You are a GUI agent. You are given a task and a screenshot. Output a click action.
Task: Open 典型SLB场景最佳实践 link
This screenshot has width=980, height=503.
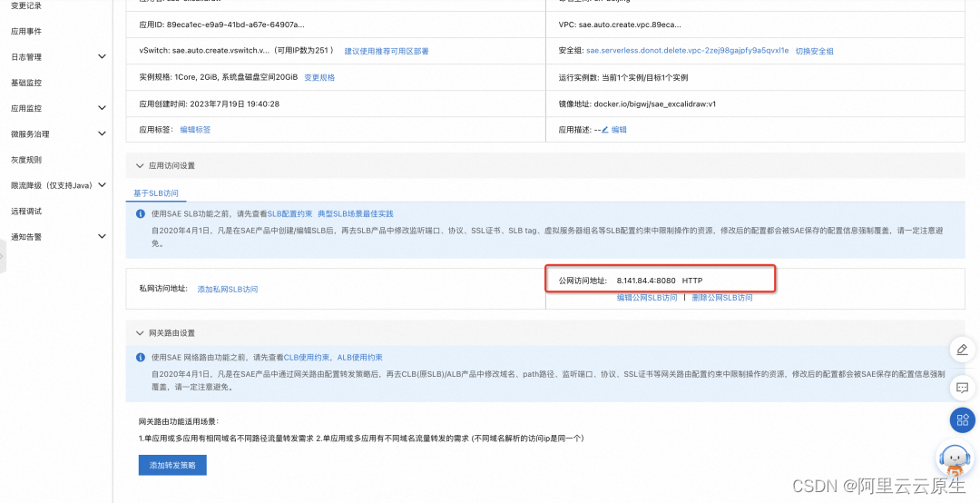coord(355,214)
